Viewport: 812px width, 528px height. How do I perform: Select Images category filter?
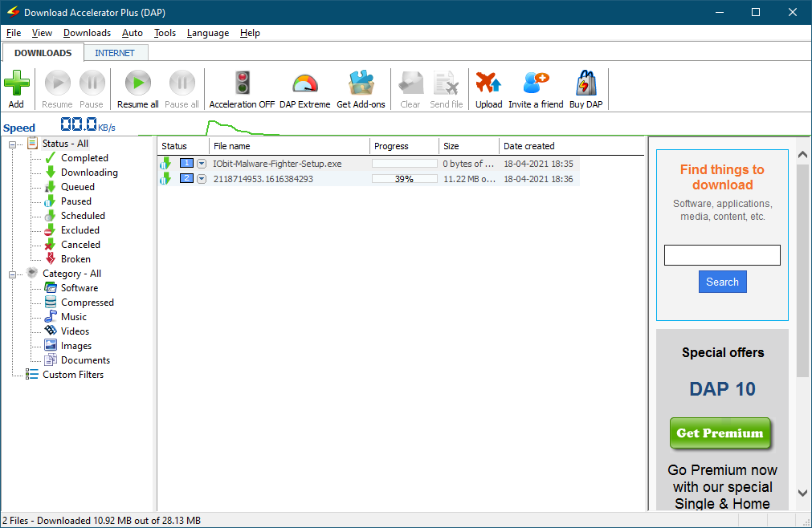click(76, 347)
